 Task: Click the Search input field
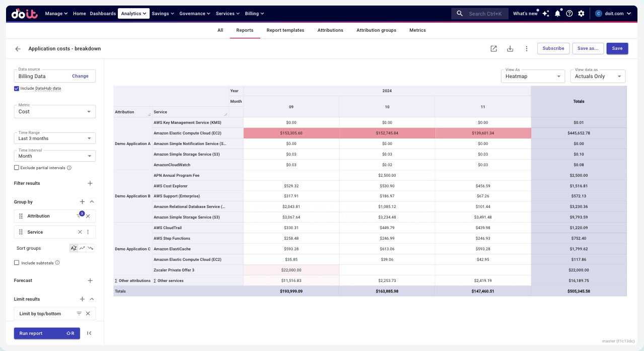coord(485,14)
